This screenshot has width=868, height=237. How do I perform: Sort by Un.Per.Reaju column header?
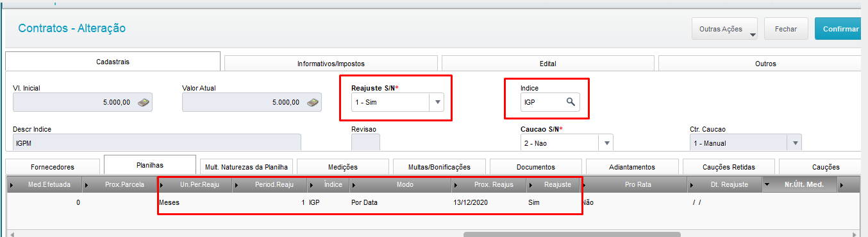pyautogui.click(x=196, y=184)
